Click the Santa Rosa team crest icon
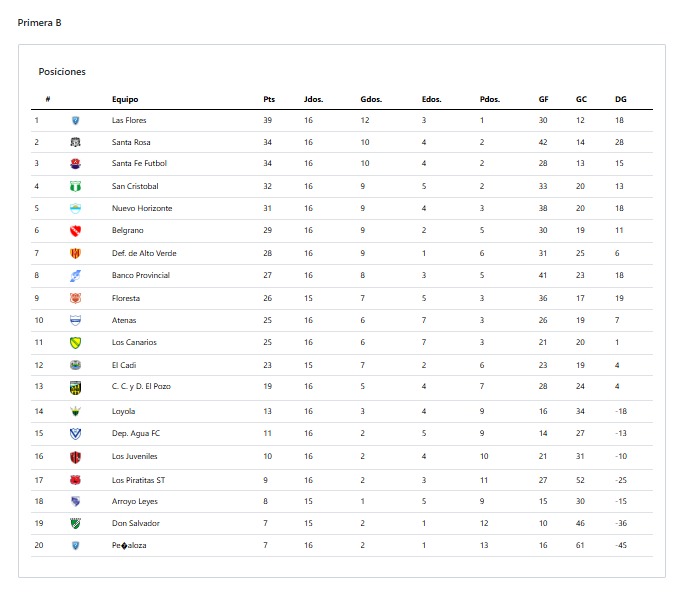Image resolution: width=683 pixels, height=598 pixels. 75,142
